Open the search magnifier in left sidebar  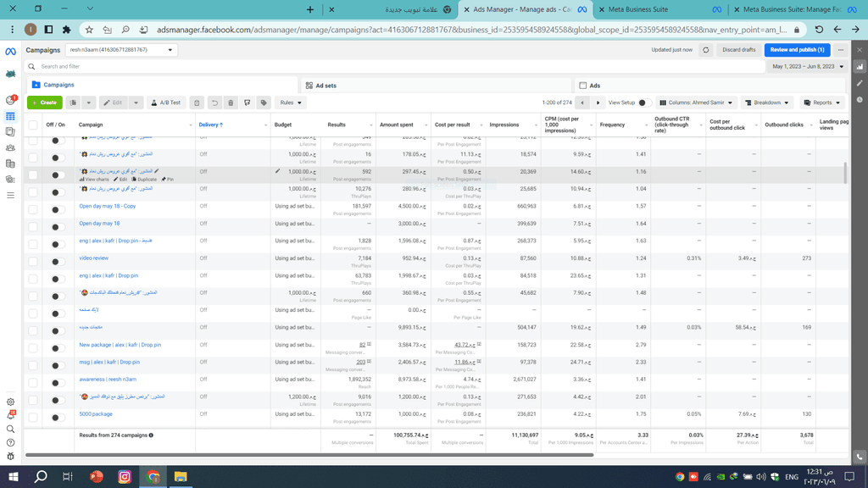pos(10,429)
